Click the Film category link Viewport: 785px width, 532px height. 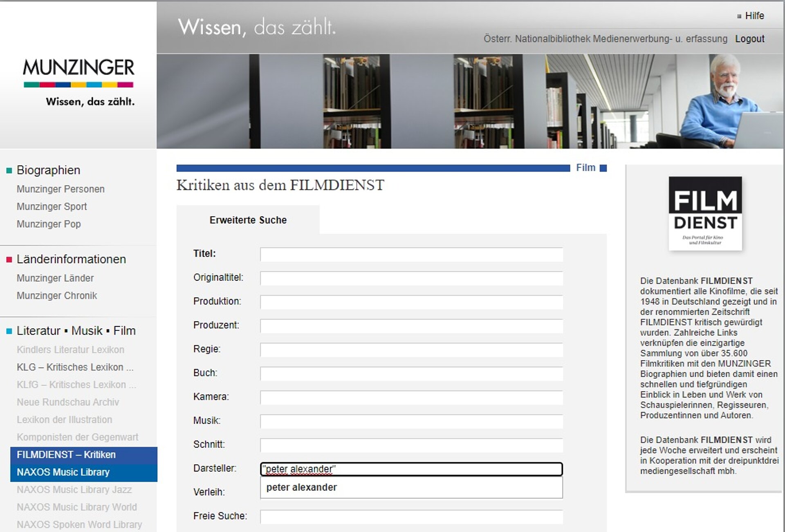(x=585, y=168)
